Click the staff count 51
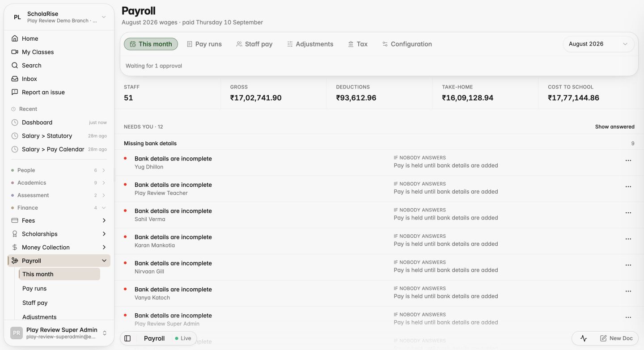 pyautogui.click(x=128, y=98)
